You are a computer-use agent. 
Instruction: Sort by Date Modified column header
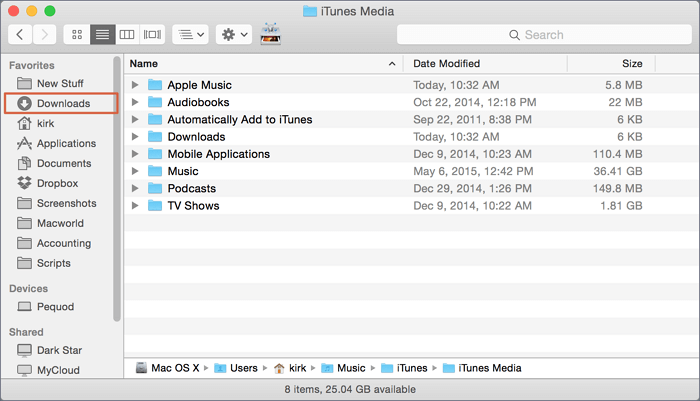[446, 63]
